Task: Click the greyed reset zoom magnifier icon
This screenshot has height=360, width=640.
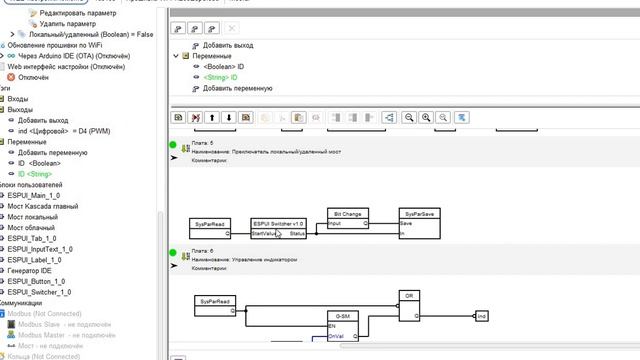Action: 443,118
